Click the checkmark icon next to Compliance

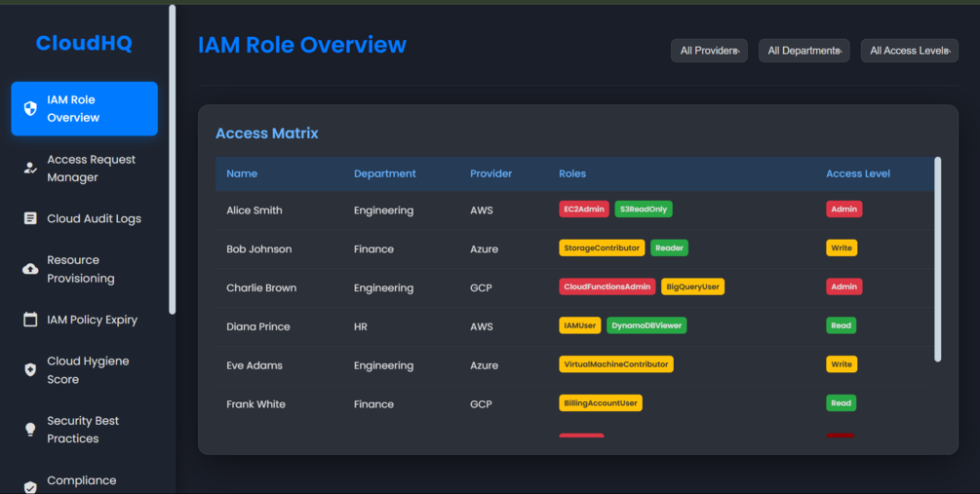(x=30, y=486)
